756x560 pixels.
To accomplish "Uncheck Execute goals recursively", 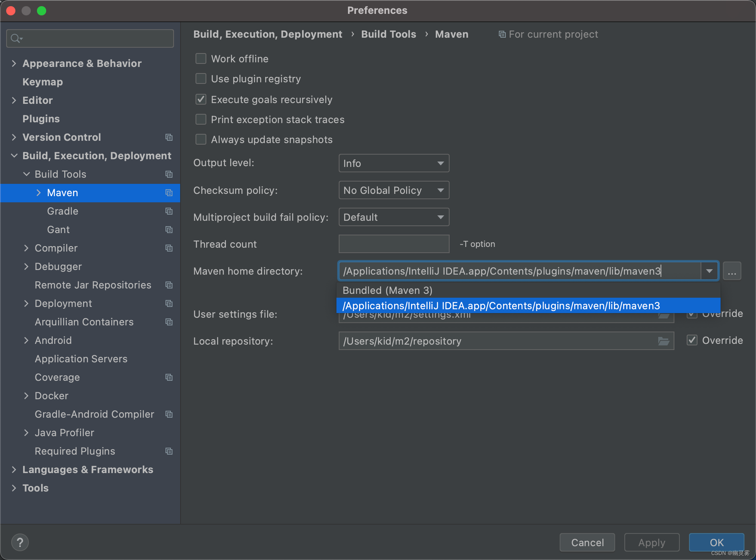I will [201, 100].
